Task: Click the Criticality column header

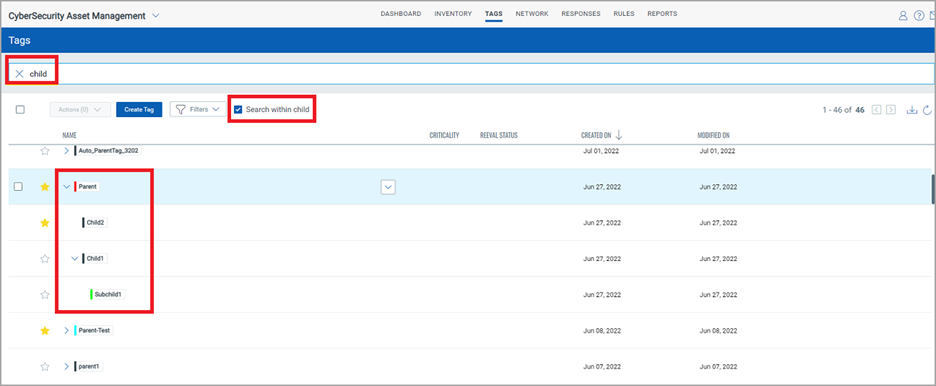Action: [444, 135]
